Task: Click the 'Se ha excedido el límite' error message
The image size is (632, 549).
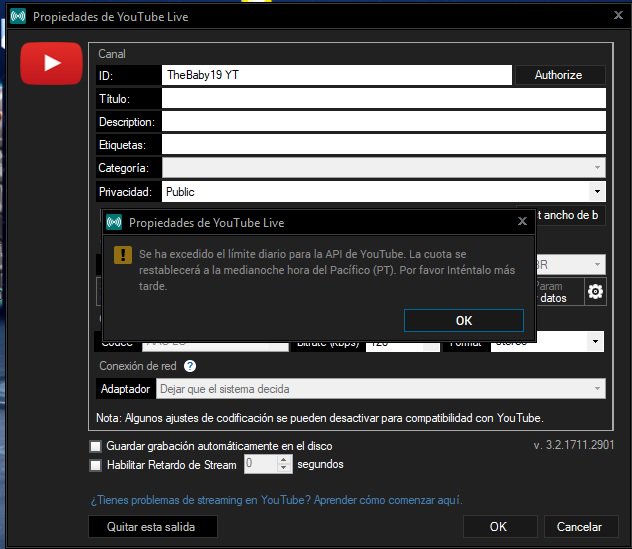Action: tap(327, 270)
